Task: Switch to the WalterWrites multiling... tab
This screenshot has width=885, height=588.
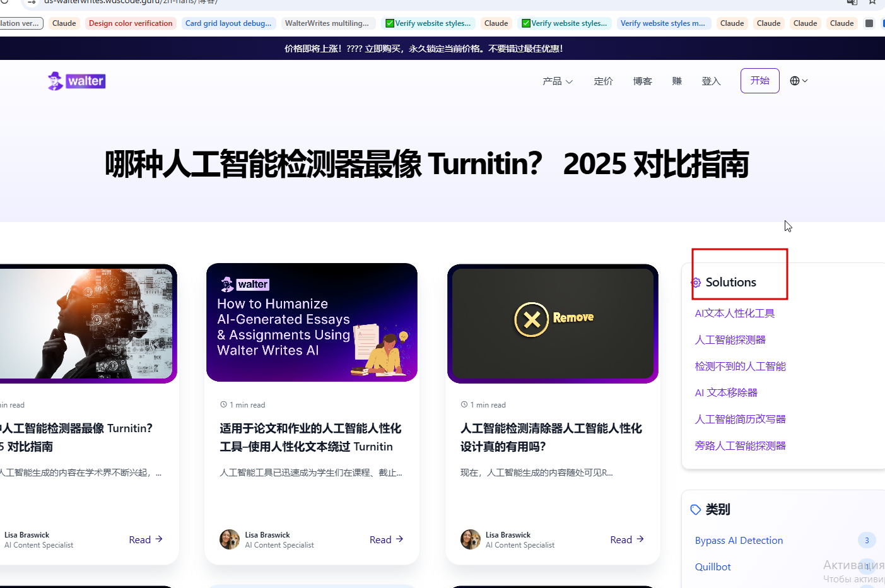Action: (x=328, y=23)
